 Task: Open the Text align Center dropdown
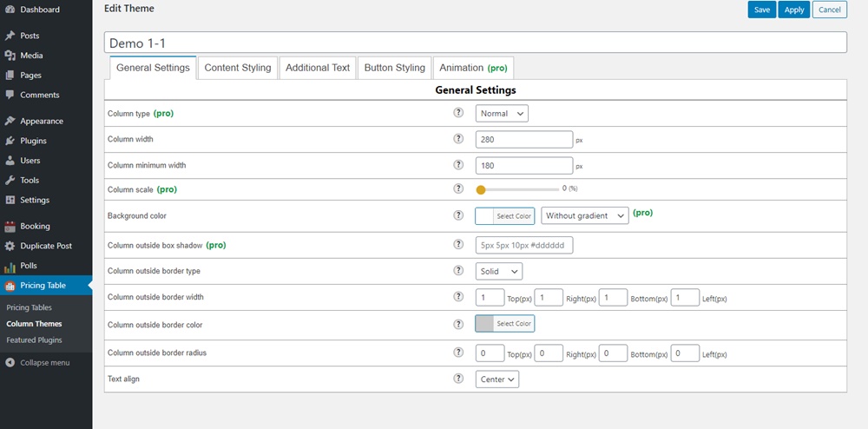pyautogui.click(x=497, y=379)
